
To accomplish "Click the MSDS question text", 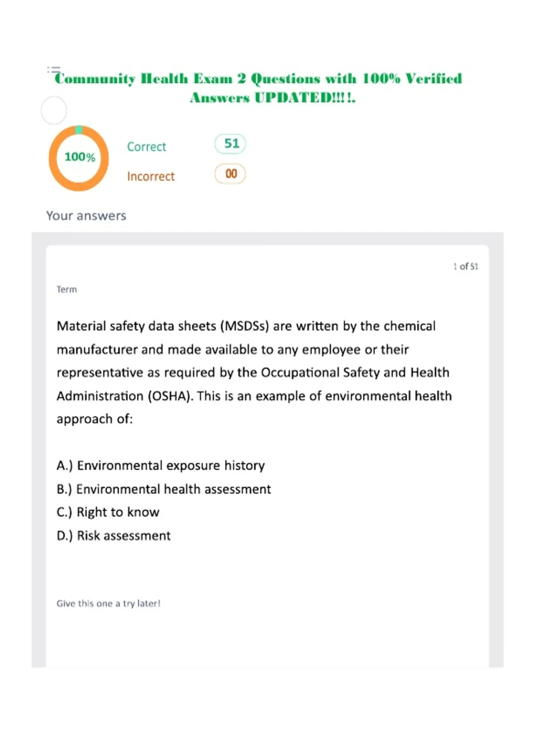I will tap(254, 372).
